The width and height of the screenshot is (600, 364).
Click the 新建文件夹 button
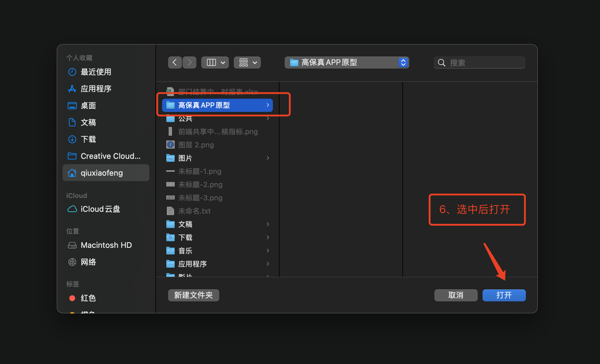click(x=193, y=295)
